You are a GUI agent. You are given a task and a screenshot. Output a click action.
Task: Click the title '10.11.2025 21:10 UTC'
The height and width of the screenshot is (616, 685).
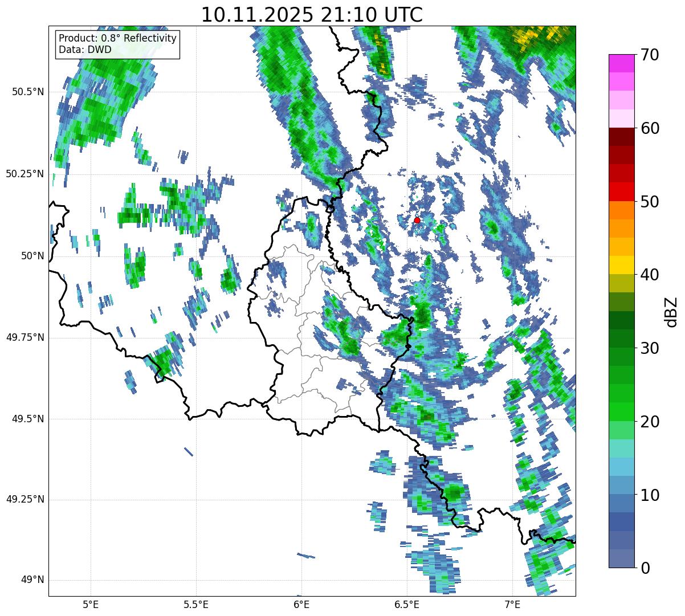tap(312, 15)
